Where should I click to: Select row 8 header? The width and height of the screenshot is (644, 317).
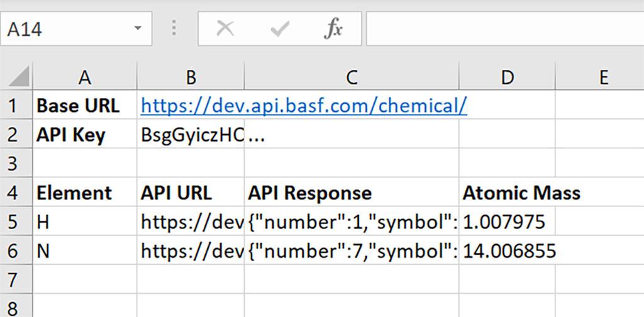(x=16, y=306)
